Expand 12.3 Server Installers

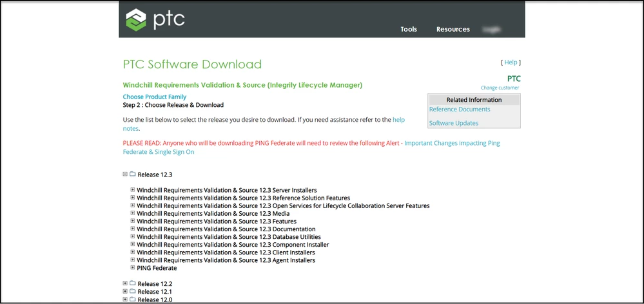[x=133, y=189]
